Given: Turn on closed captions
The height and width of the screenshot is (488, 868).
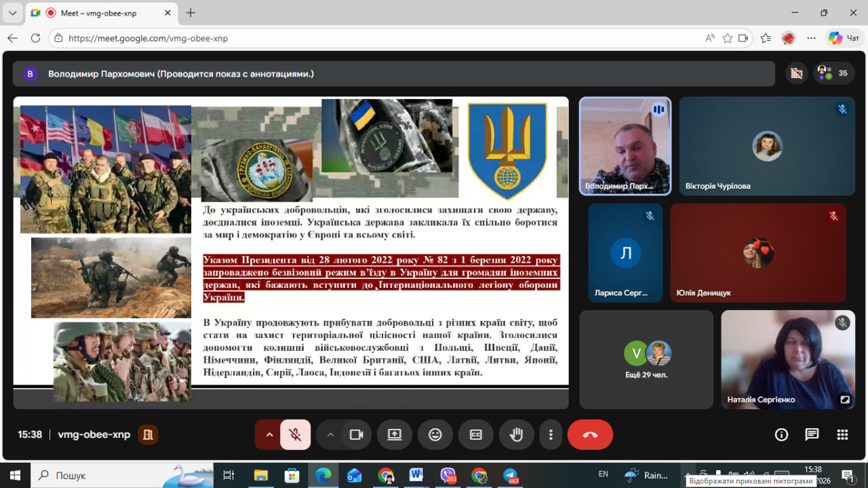Looking at the screenshot, I should [476, 435].
